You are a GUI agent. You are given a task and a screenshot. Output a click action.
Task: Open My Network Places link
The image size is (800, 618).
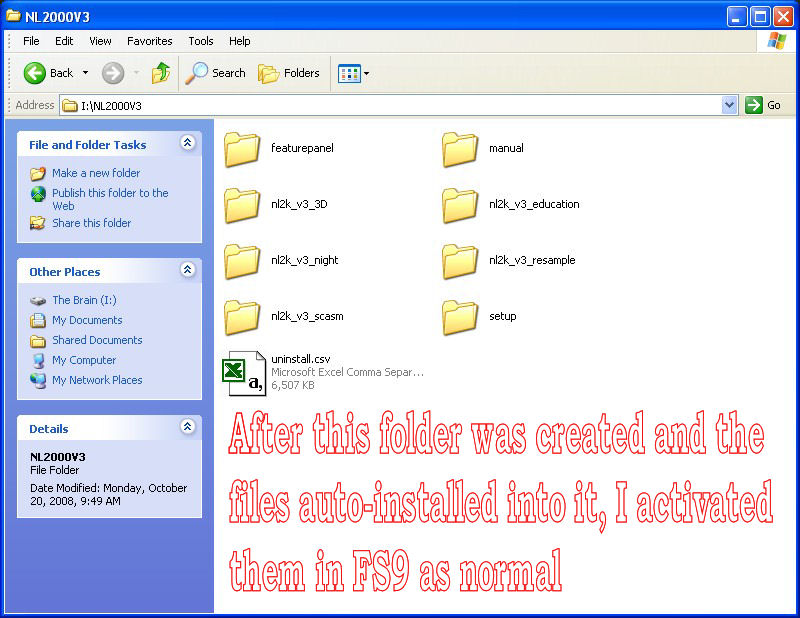pos(97,380)
